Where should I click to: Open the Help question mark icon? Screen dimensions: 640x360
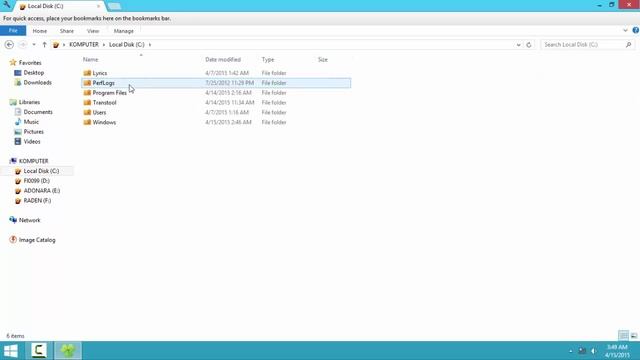coord(636,30)
